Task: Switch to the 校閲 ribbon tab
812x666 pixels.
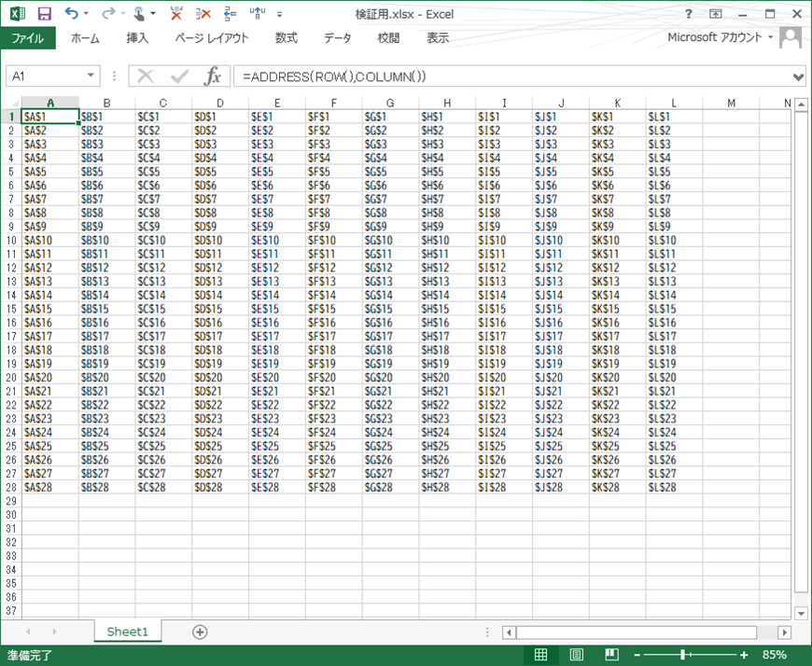Action: pyautogui.click(x=388, y=37)
